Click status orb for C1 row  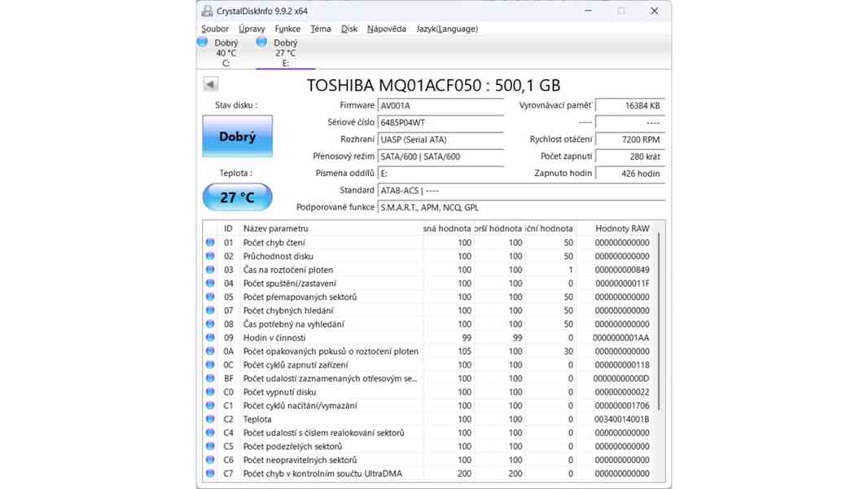(210, 405)
